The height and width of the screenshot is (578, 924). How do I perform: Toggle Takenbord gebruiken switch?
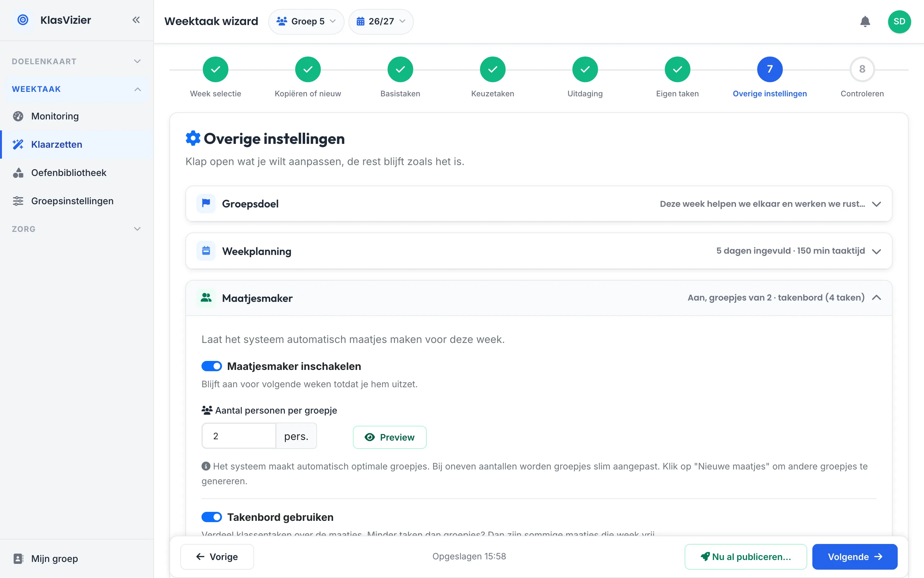pyautogui.click(x=211, y=517)
